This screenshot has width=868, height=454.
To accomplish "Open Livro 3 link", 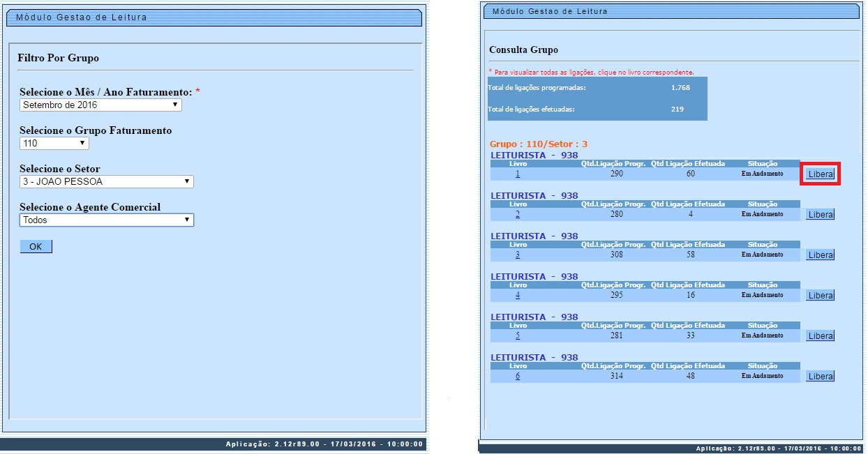I will click(518, 255).
